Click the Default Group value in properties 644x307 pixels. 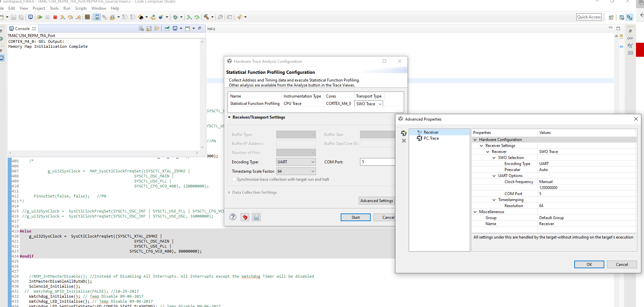(x=552, y=218)
